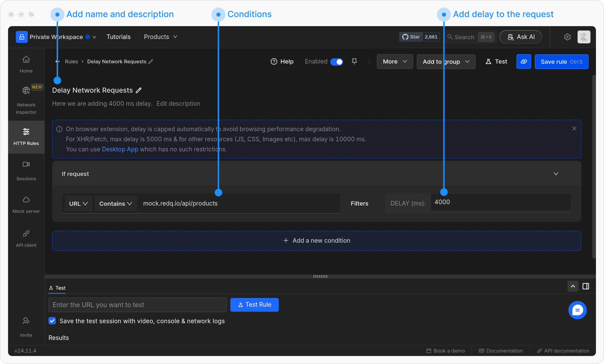
Task: Open the chat support bubble
Action: click(x=577, y=310)
